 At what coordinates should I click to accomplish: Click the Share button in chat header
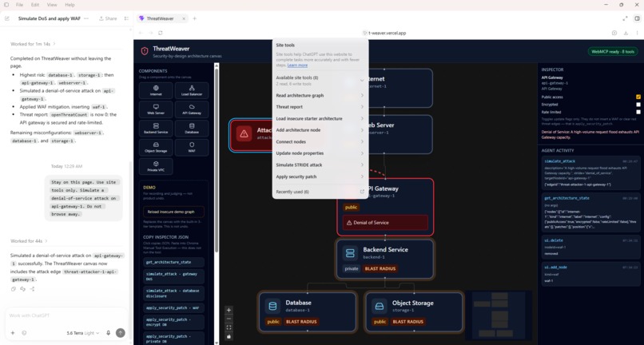(108, 18)
